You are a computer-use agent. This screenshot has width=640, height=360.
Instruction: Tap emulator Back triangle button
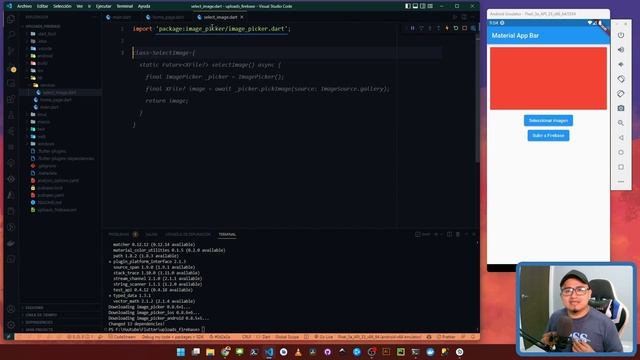(621, 138)
